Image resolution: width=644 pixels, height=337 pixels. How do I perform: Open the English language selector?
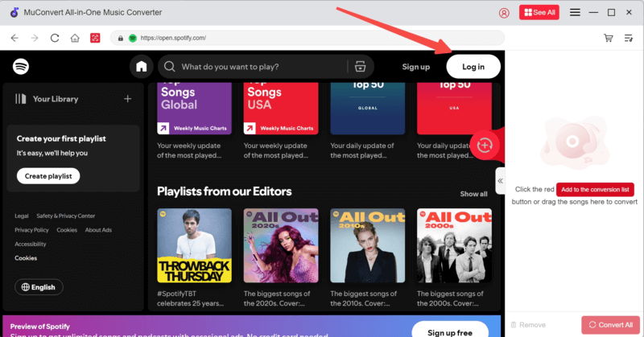39,287
